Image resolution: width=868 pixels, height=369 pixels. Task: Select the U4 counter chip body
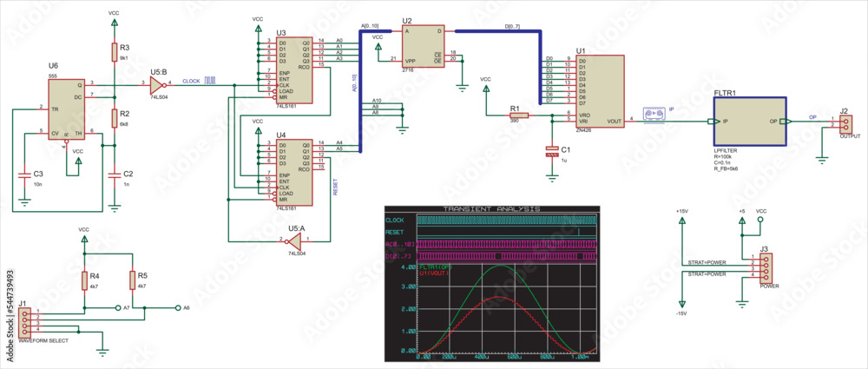click(294, 173)
